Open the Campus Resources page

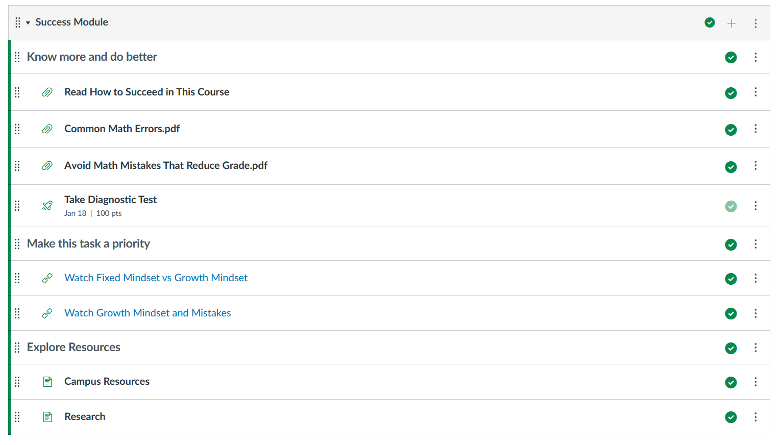[107, 381]
